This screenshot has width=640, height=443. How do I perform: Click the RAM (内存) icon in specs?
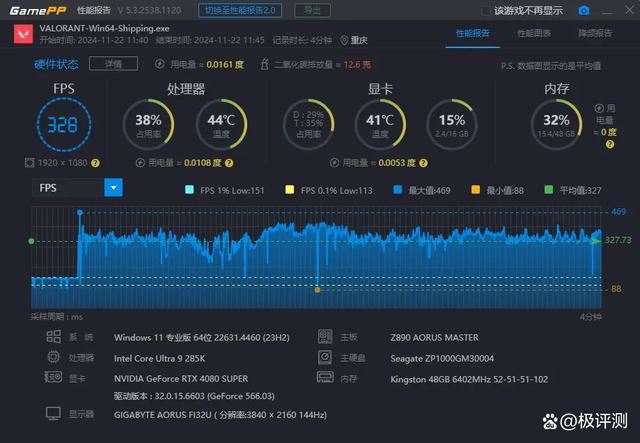click(325, 377)
